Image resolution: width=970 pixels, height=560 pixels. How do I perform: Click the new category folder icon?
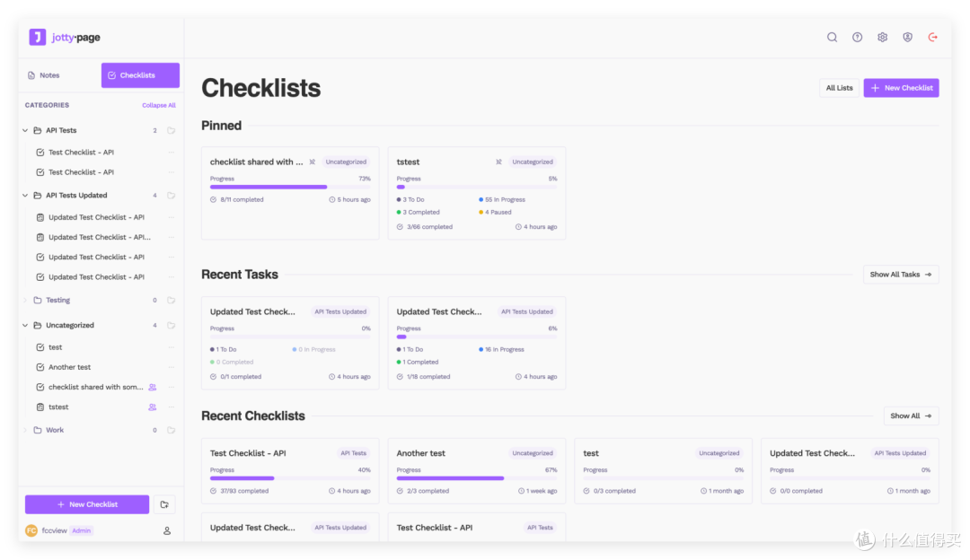tap(164, 504)
